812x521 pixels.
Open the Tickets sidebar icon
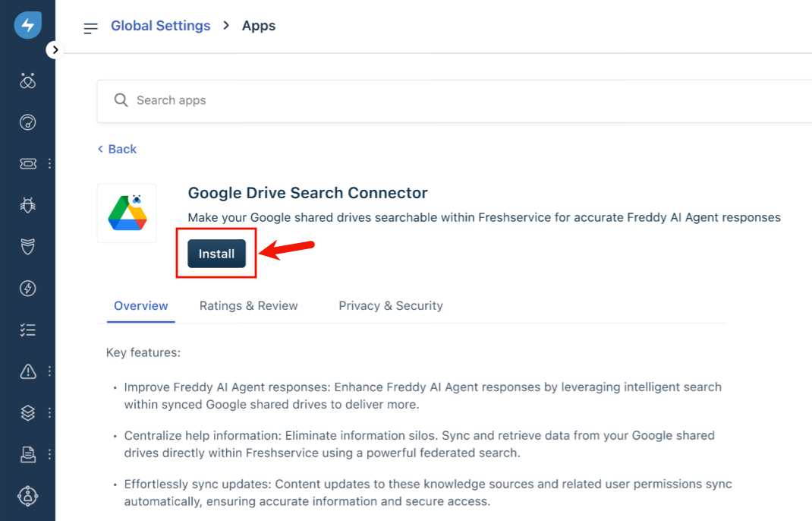27,164
